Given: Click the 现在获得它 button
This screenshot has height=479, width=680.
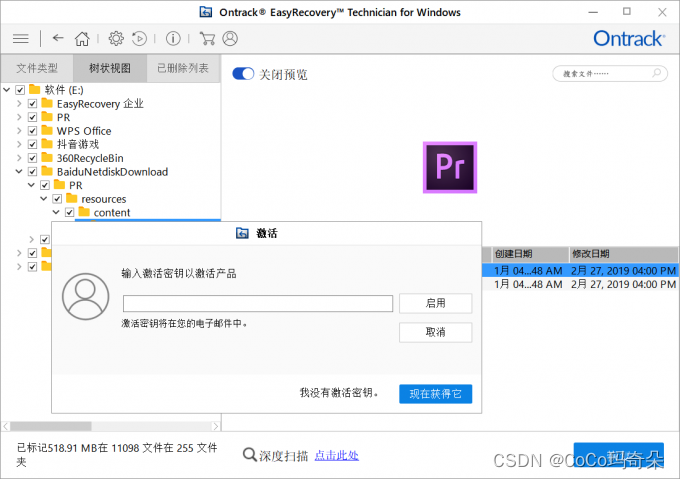Looking at the screenshot, I should click(435, 394).
